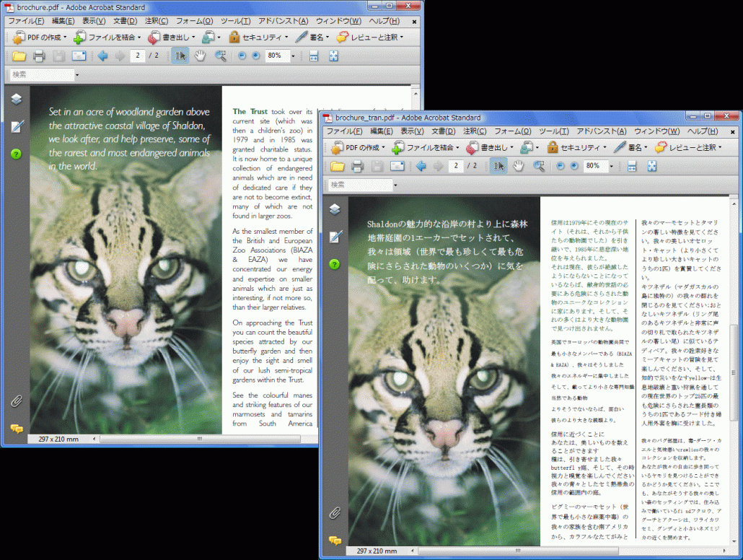
Task: Print brochure_tran.pdf using the printer icon
Action: tap(357, 167)
